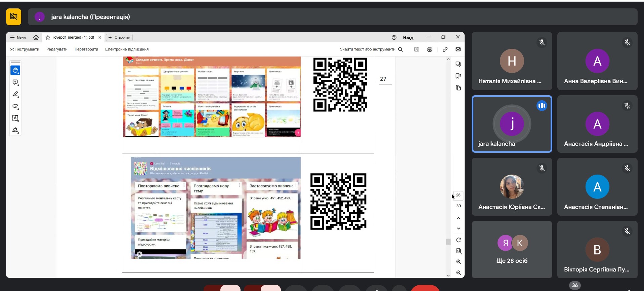The height and width of the screenshot is (291, 644).
Task: Zoom out with the magnifier minus icon
Action: (459, 273)
